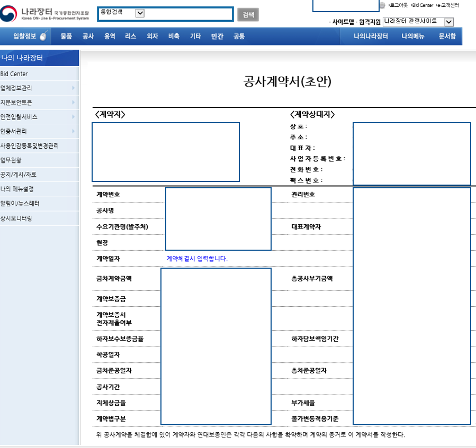Click the 나라장터 logo icon

click(8, 14)
